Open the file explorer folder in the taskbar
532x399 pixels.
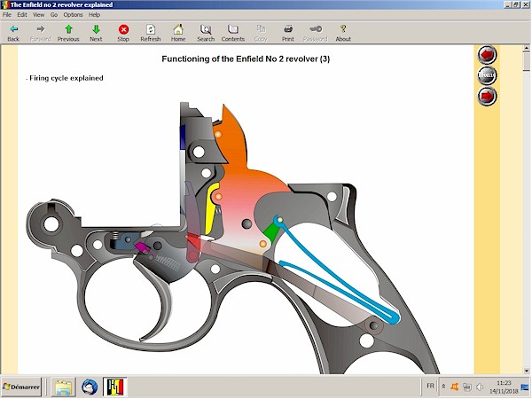click(63, 387)
